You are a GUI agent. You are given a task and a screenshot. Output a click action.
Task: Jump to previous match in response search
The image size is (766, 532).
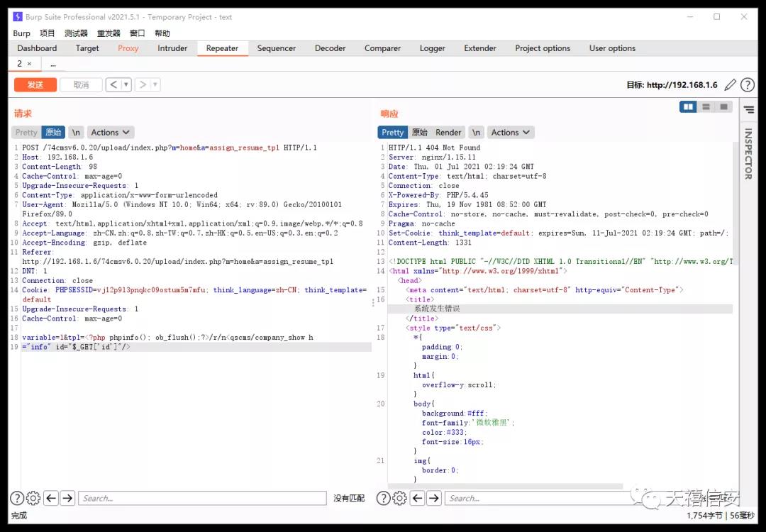click(418, 498)
